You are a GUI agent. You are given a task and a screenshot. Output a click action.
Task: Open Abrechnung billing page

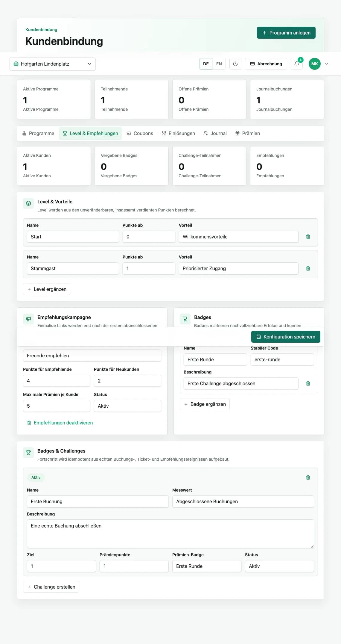point(266,64)
